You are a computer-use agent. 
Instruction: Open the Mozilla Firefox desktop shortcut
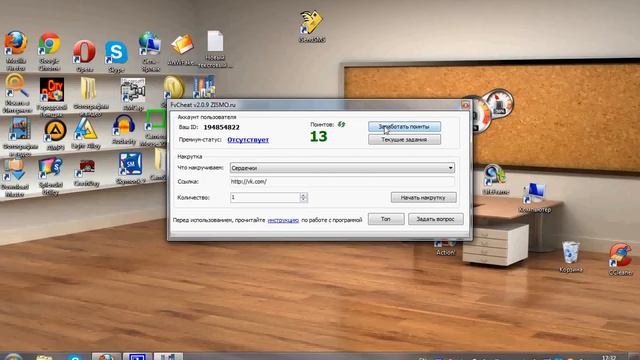[x=16, y=43]
